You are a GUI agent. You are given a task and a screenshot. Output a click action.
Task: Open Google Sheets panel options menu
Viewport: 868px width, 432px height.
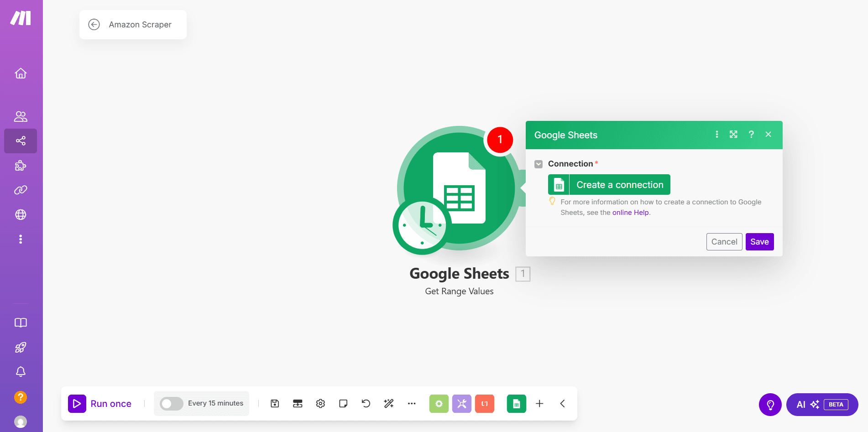point(717,134)
